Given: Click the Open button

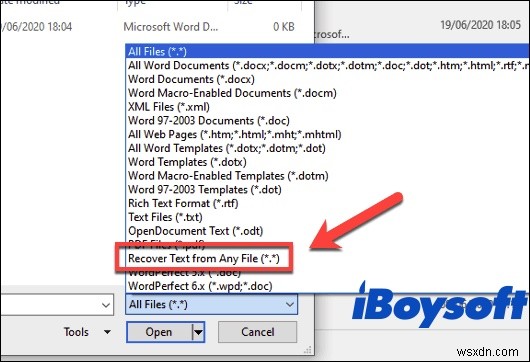Looking at the screenshot, I should tap(159, 332).
